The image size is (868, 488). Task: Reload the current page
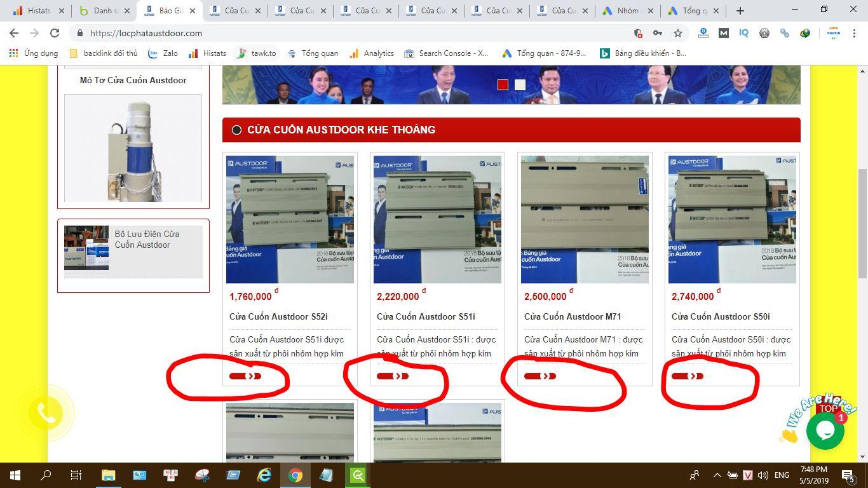pos(55,33)
